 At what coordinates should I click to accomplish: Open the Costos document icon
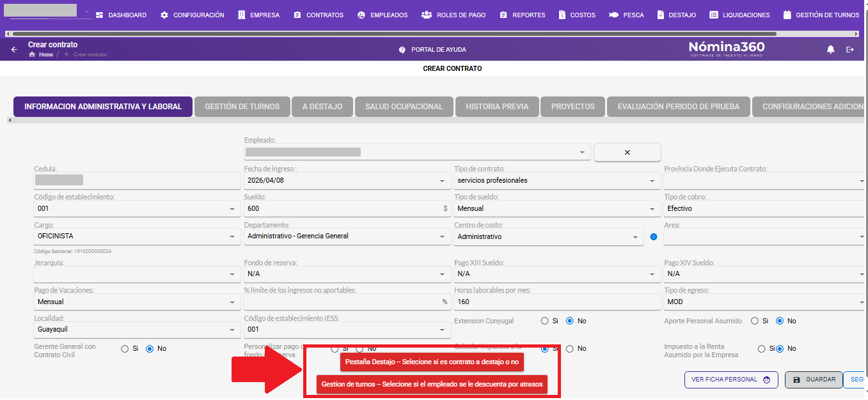[x=562, y=15]
